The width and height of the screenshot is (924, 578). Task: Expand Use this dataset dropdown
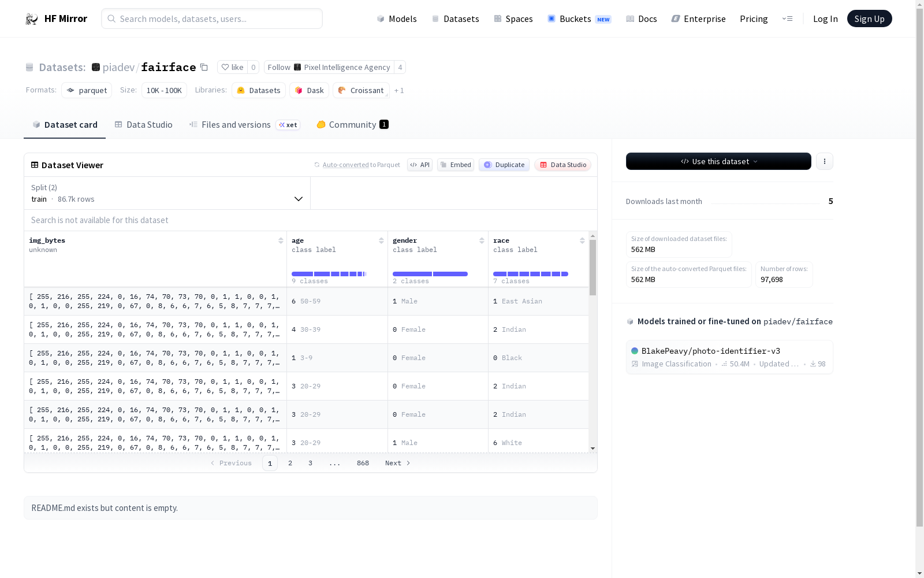718,161
